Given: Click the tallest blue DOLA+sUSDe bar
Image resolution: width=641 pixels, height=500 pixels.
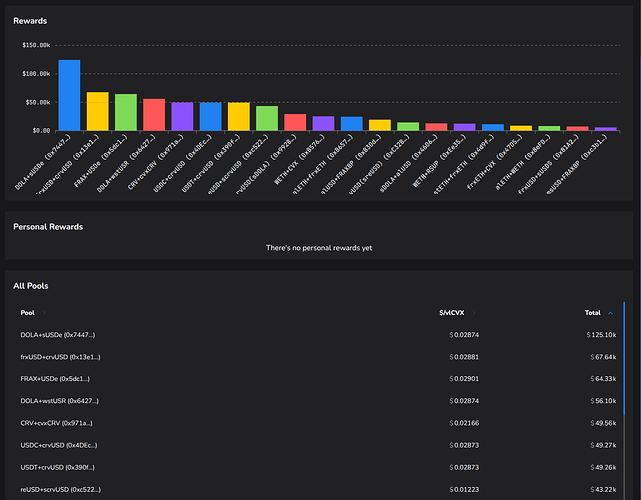Looking at the screenshot, I should pos(69,95).
